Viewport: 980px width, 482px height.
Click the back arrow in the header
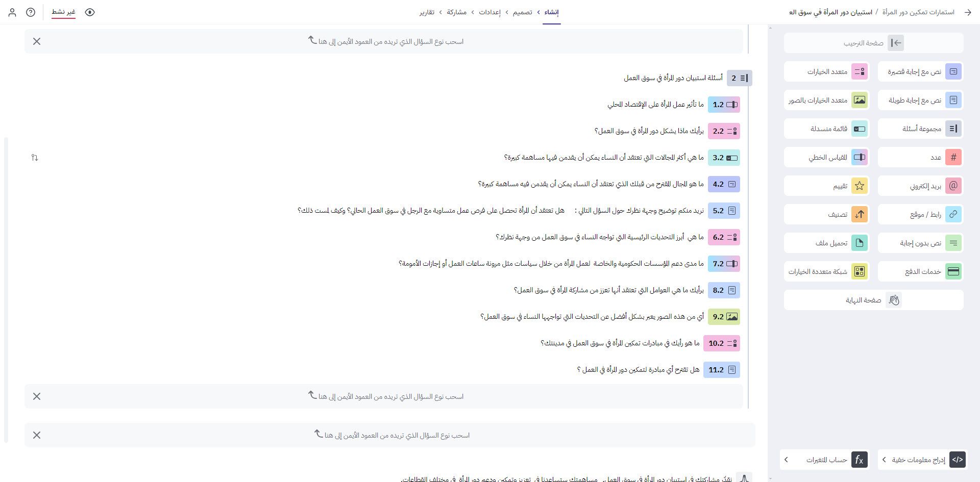click(x=968, y=12)
